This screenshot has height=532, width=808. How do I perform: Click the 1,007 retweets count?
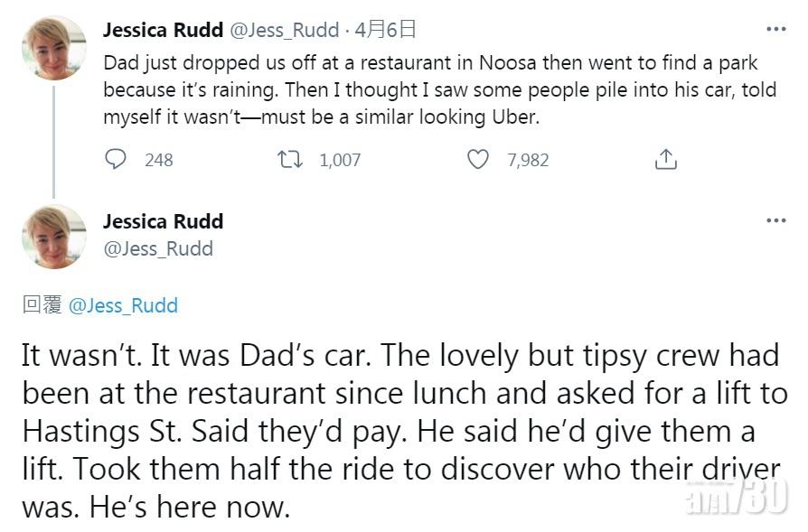tap(340, 160)
